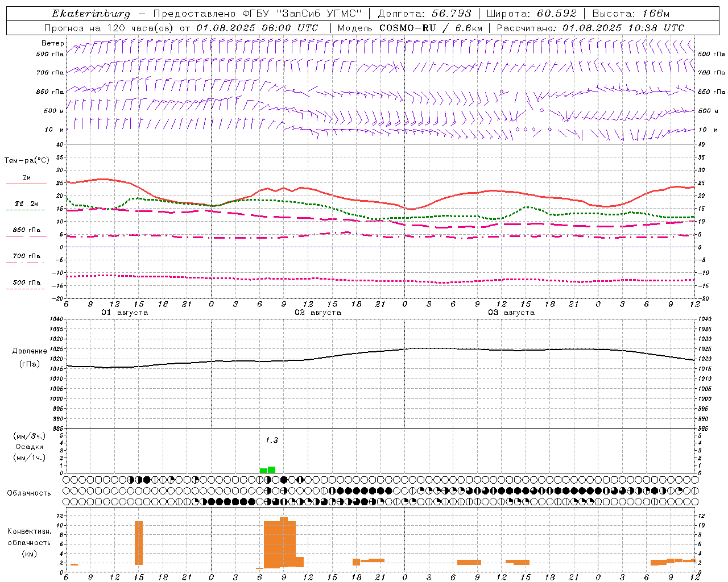Click the 'Модель COSMO-RU / 6.6км' text
The height and width of the screenshot is (582, 728).
pos(410,28)
